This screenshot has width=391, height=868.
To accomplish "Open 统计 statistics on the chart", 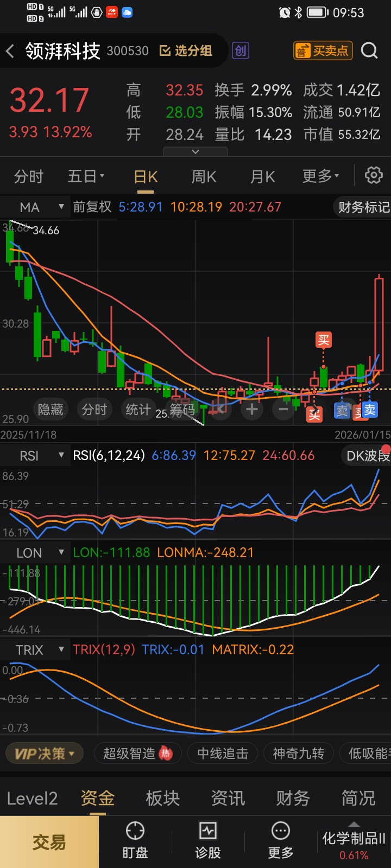I will [138, 410].
